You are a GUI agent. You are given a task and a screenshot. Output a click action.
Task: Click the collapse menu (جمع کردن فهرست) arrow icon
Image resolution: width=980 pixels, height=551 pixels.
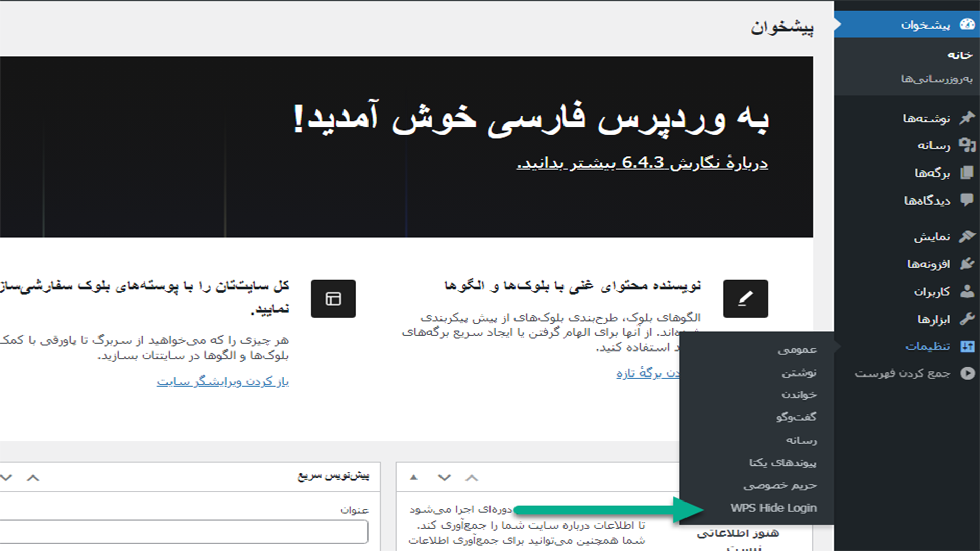point(967,373)
